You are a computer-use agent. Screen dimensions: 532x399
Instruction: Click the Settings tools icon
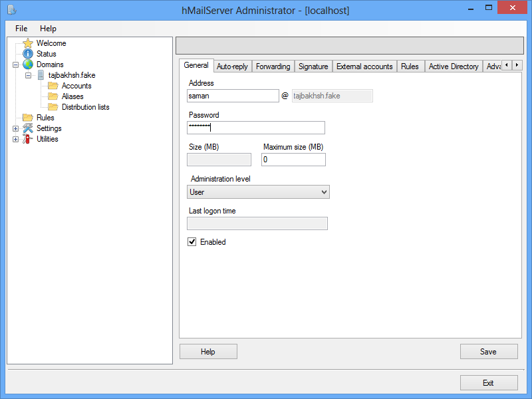point(28,128)
